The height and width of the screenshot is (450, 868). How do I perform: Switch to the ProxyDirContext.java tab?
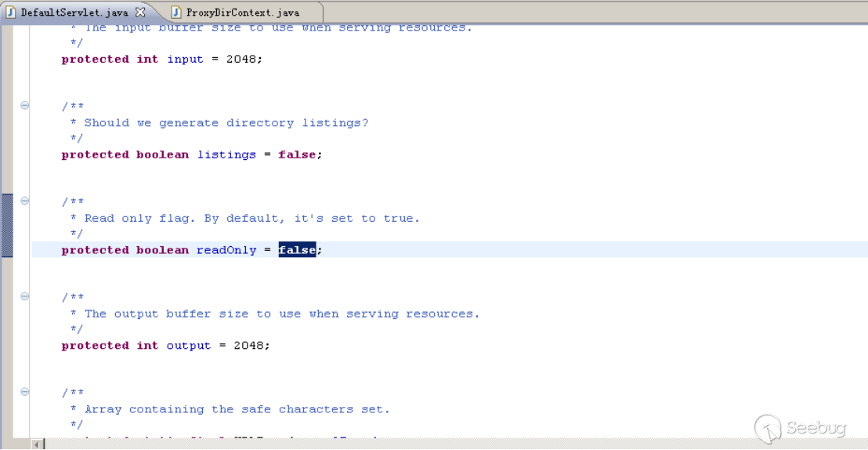pos(242,13)
